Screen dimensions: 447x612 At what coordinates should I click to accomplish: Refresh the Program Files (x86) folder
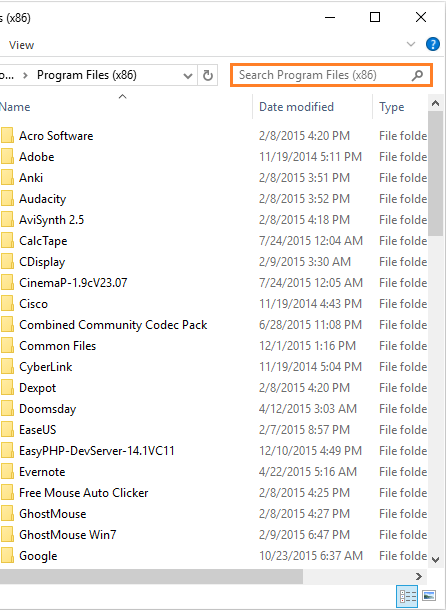click(208, 75)
